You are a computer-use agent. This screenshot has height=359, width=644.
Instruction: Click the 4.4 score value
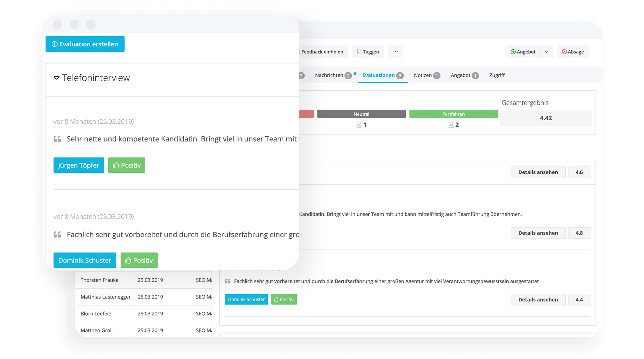click(x=579, y=300)
